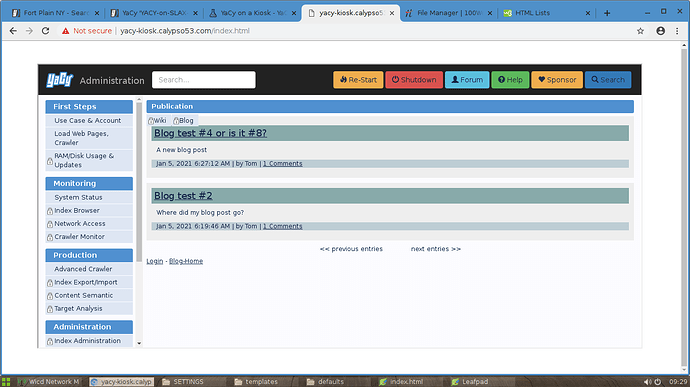The width and height of the screenshot is (690, 387).
Task: Open the 'Blog test #2' post link
Action: (183, 195)
